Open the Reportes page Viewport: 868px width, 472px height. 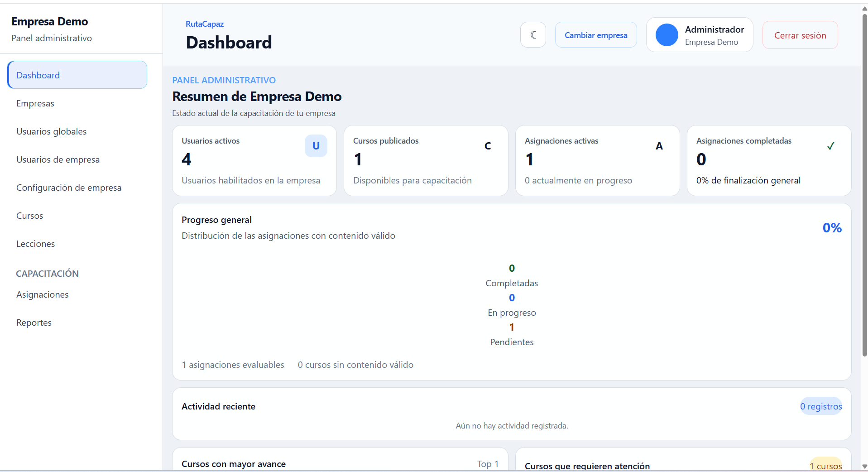pyautogui.click(x=77, y=323)
